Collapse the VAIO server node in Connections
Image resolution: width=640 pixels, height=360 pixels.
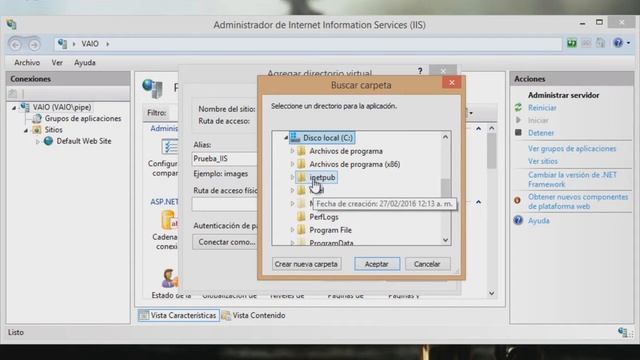(x=14, y=108)
